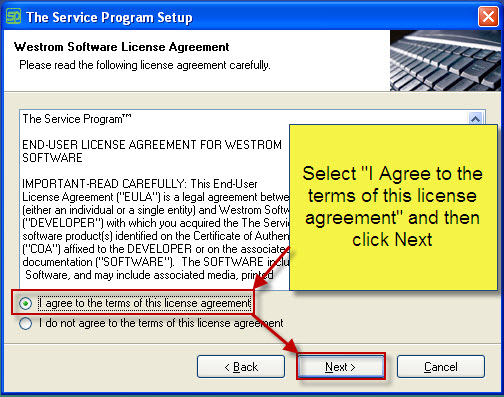
Task: Select "I do not agree" radio button
Action: [25, 323]
